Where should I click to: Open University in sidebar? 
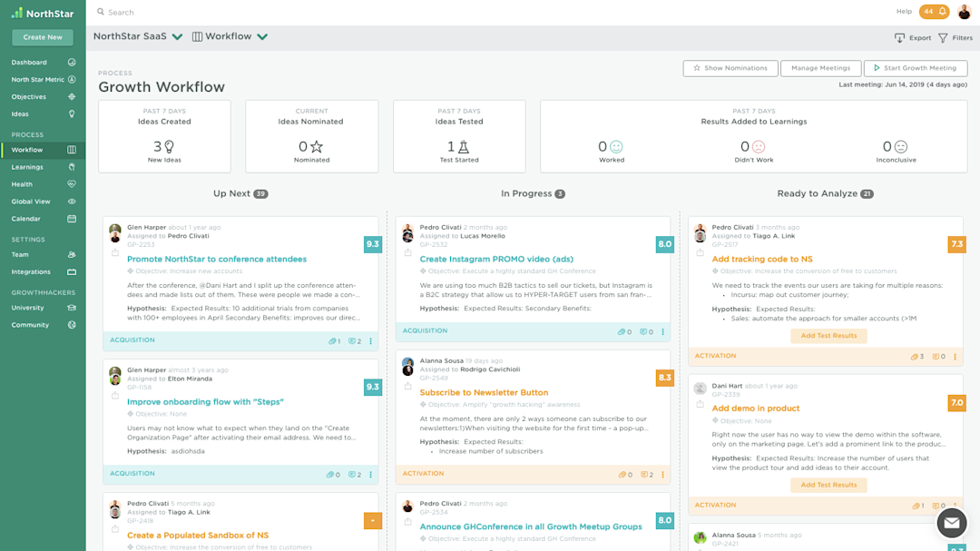pos(44,308)
